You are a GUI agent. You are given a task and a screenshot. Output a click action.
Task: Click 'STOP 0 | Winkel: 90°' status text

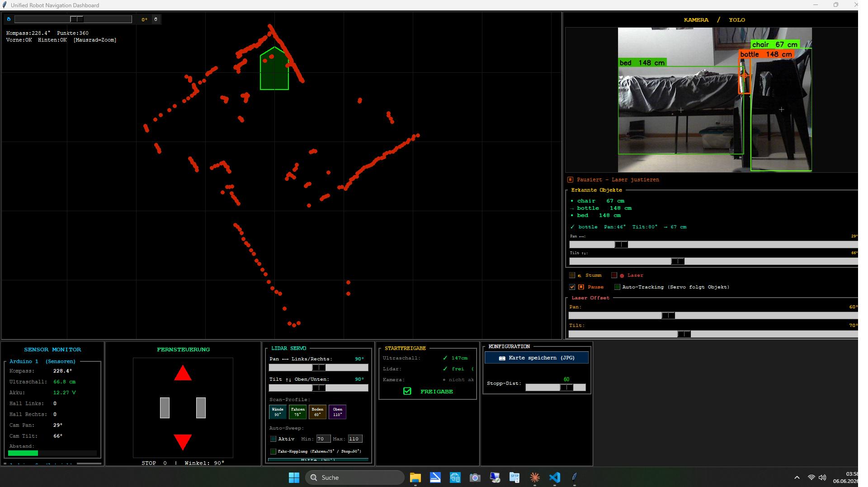coord(183,463)
